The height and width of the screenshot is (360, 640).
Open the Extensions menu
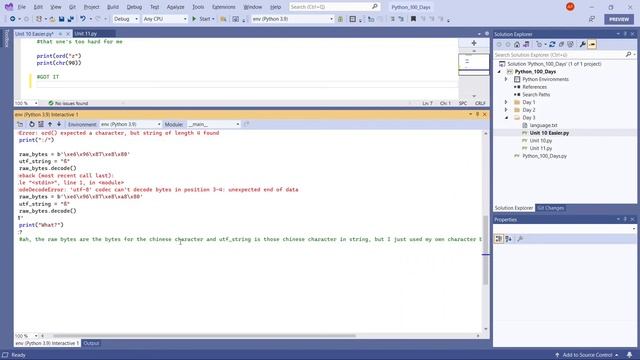(x=223, y=7)
